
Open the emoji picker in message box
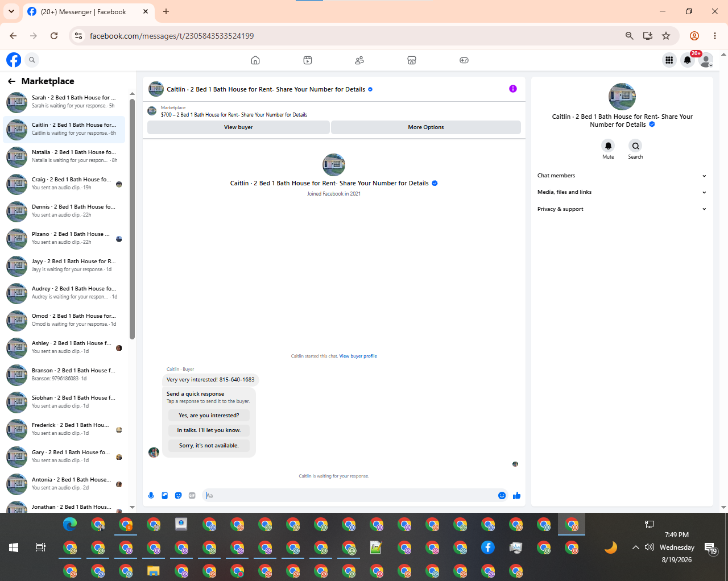[x=502, y=496]
